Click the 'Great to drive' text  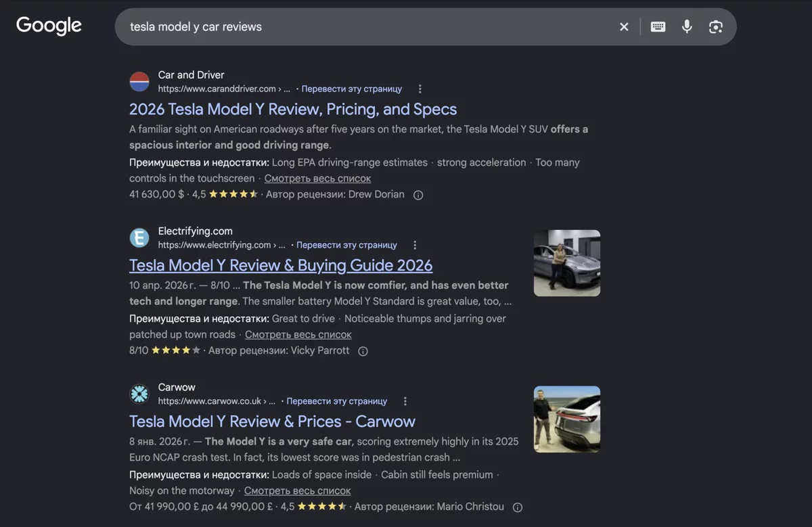coord(303,319)
